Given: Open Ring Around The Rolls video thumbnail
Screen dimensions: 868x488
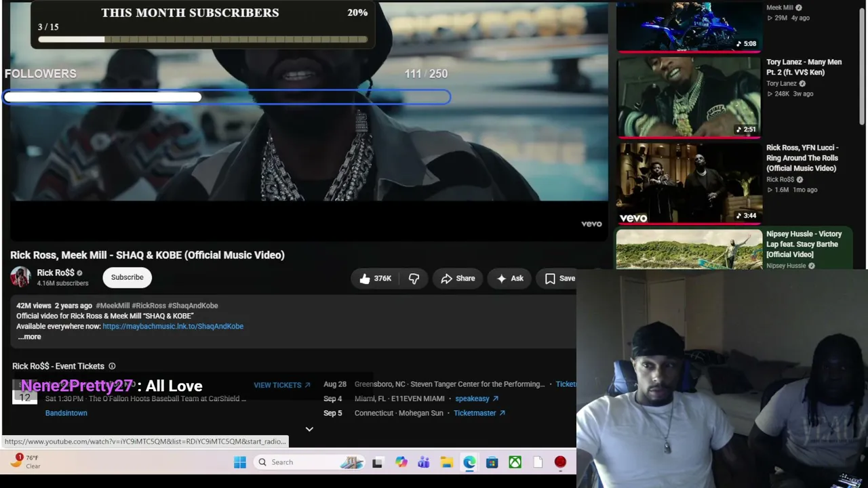Looking at the screenshot, I should pos(688,183).
